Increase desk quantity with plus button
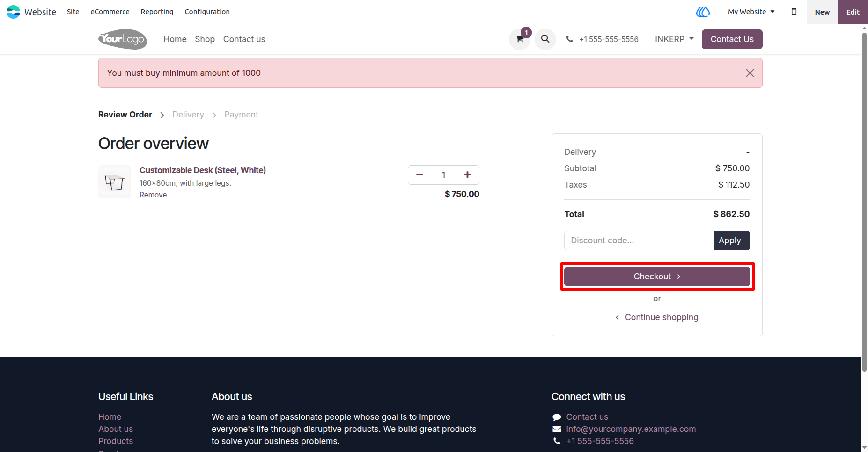868x452 pixels. tap(467, 175)
